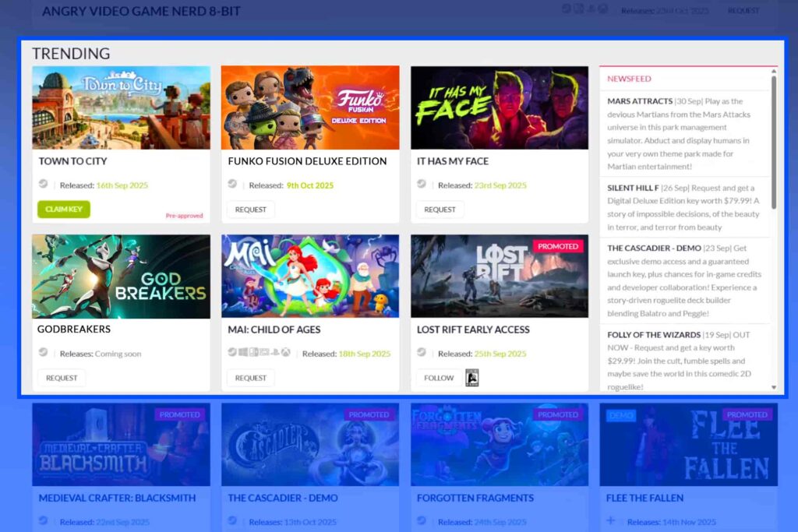Viewport: 798px width, 532px height.
Task: Open the TOWN TO CITY title link
Action: point(72,161)
